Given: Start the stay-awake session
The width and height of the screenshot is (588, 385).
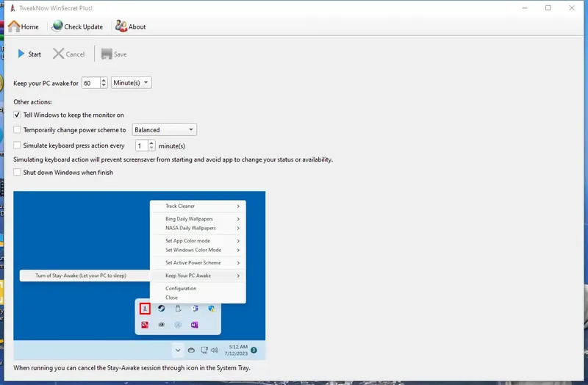Looking at the screenshot, I should coord(29,54).
